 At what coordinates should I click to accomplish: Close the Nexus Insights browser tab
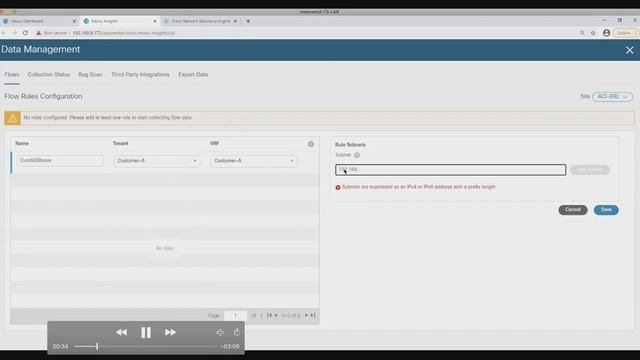[155, 21]
